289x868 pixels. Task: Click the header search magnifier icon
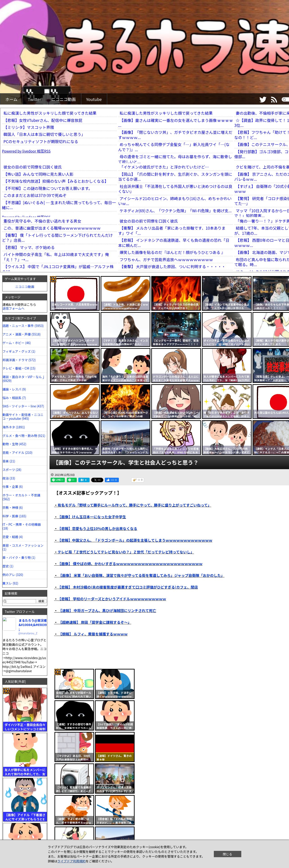[284, 99]
